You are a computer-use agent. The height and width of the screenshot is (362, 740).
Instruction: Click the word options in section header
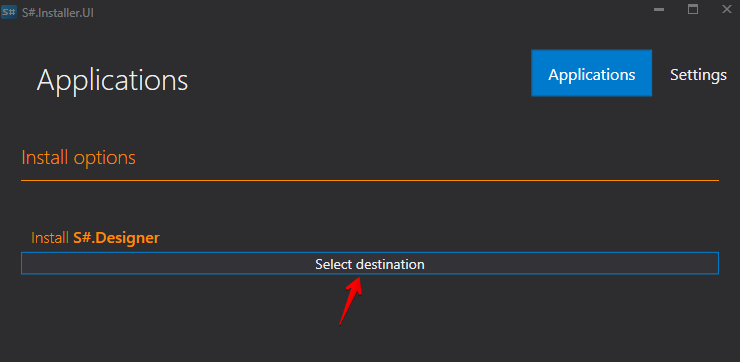pyautogui.click(x=104, y=159)
